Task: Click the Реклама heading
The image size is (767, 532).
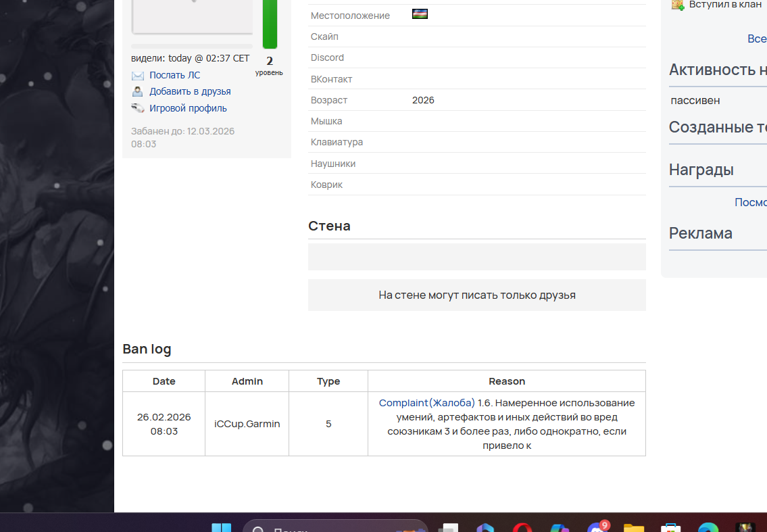Action: coord(701,233)
